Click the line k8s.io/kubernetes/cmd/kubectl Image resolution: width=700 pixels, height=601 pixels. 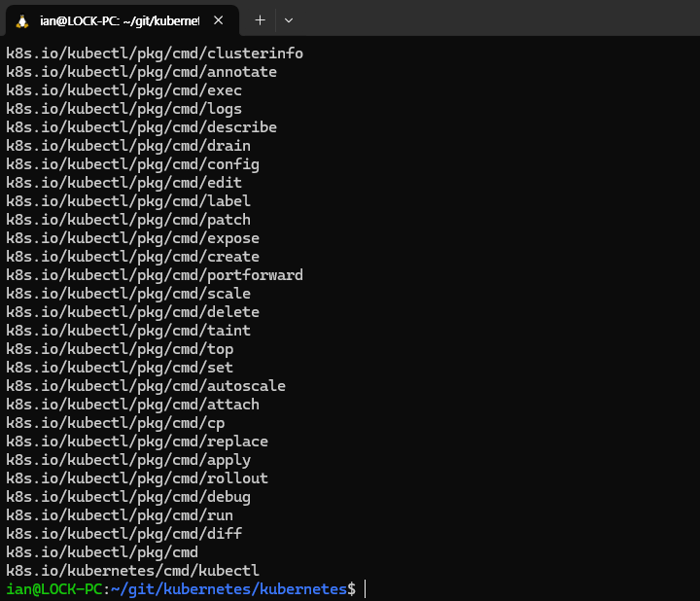(132, 571)
